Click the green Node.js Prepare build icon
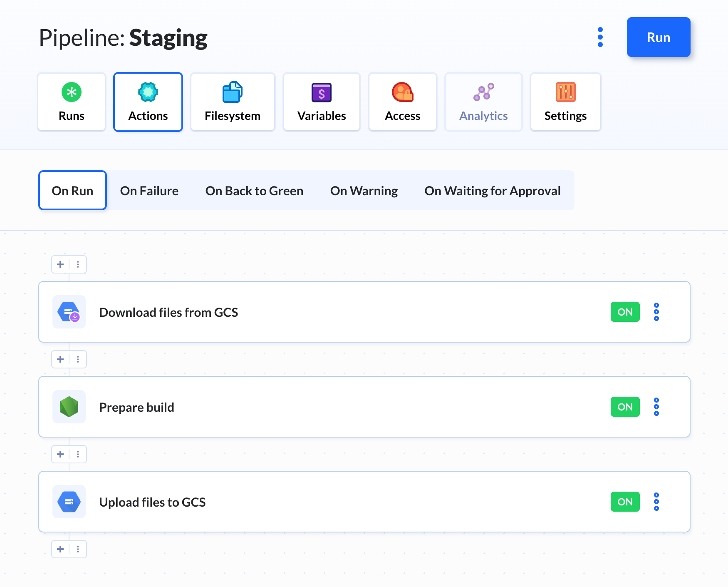The height and width of the screenshot is (587, 728). point(69,407)
